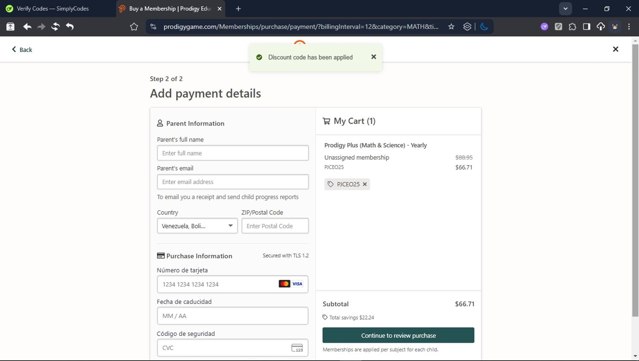Open the Country dropdown
639x361 pixels.
click(197, 226)
